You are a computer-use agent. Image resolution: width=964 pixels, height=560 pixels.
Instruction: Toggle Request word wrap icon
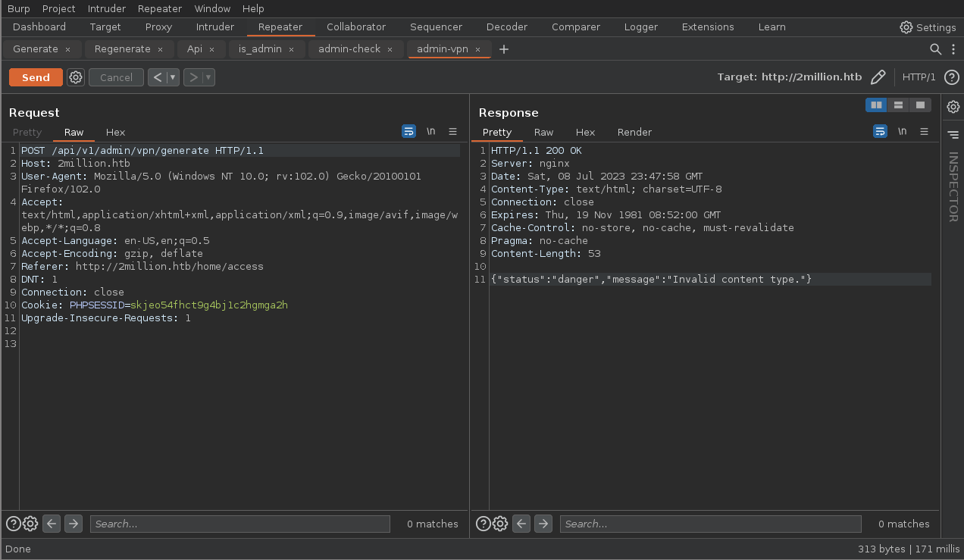409,131
